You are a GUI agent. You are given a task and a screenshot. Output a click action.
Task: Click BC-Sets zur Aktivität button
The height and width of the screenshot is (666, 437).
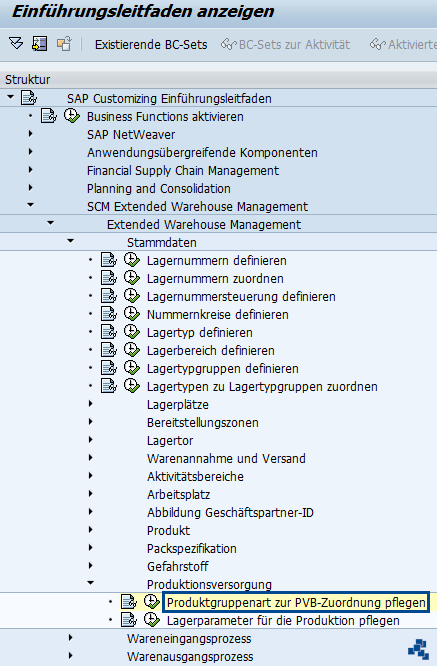[285, 45]
